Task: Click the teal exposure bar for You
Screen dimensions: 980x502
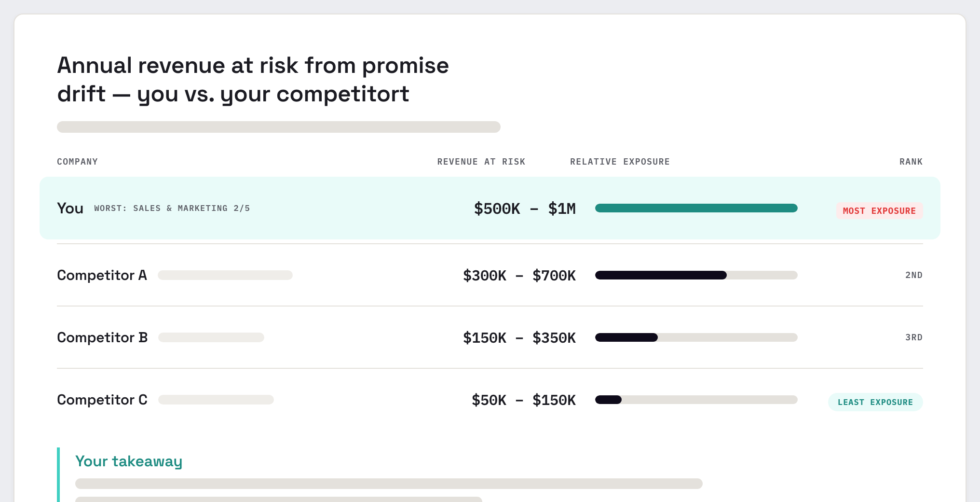Action: pyautogui.click(x=696, y=208)
